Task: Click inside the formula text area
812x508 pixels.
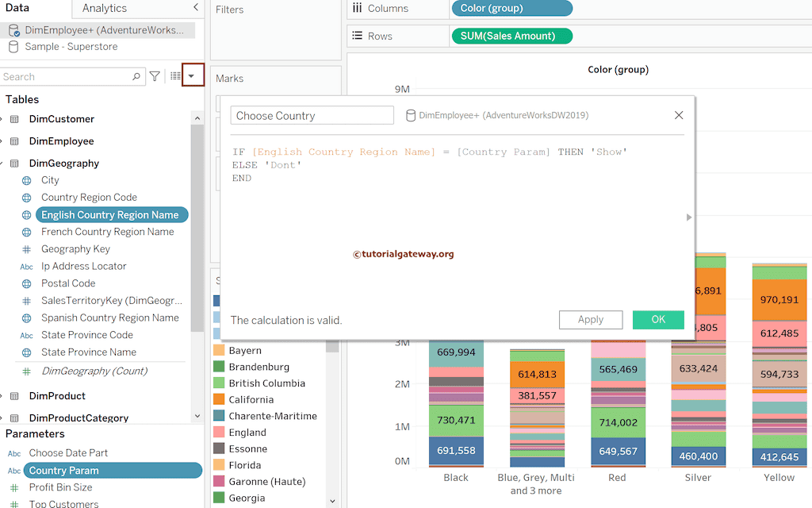Action: (x=458, y=223)
